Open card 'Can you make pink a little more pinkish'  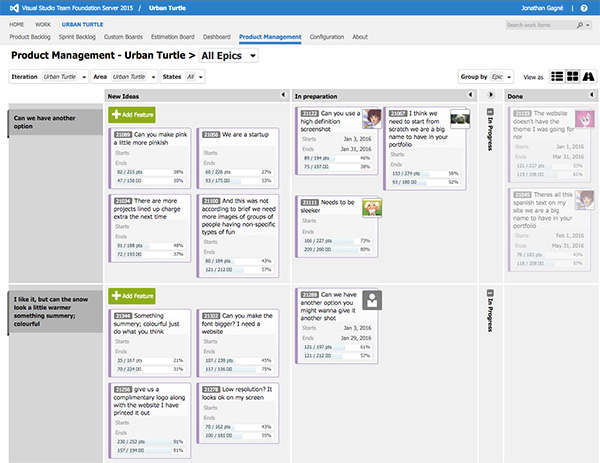(x=150, y=158)
